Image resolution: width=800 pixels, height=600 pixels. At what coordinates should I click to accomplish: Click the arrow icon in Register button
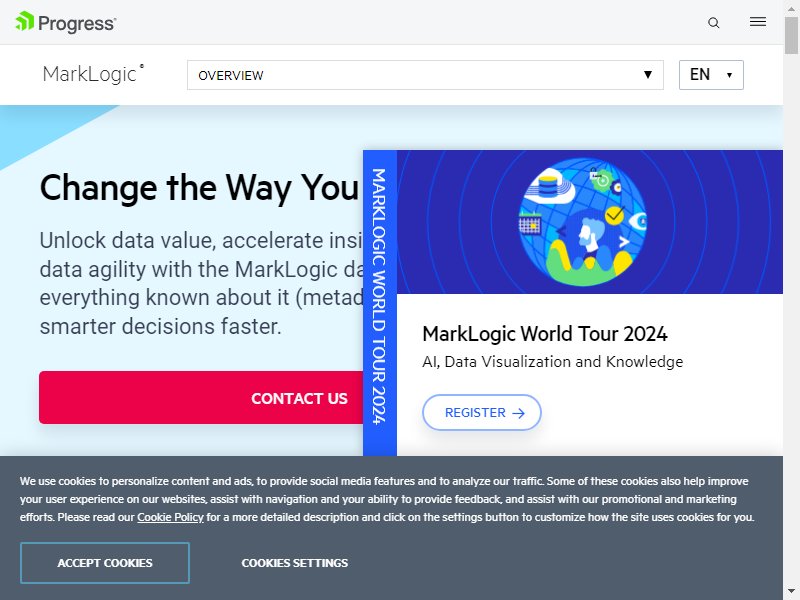518,413
